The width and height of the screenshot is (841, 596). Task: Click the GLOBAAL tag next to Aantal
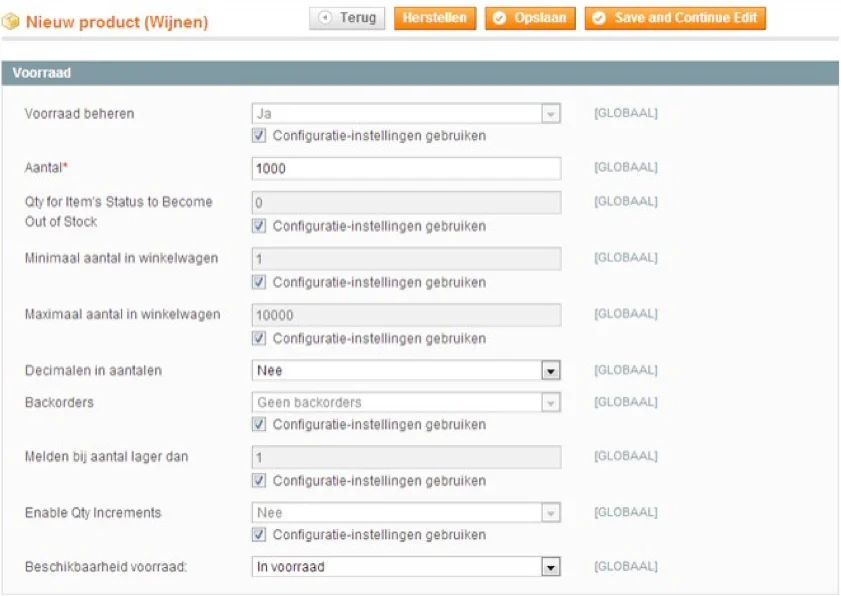[x=625, y=167]
